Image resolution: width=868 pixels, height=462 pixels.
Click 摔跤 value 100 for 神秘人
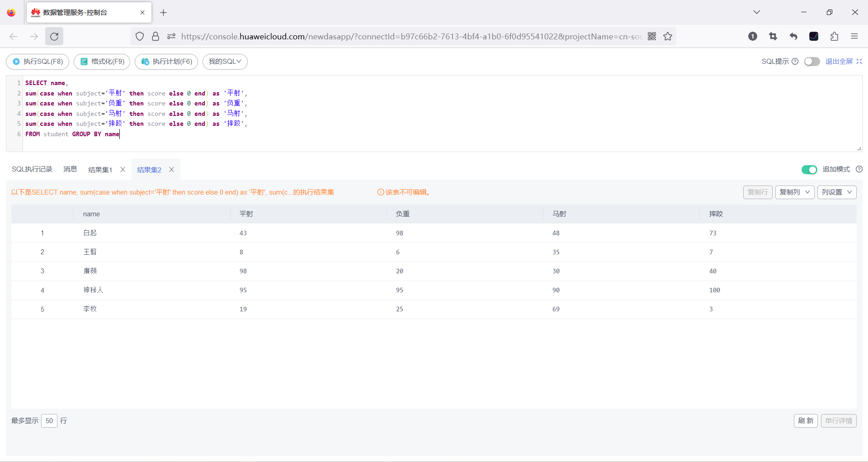[x=714, y=290]
